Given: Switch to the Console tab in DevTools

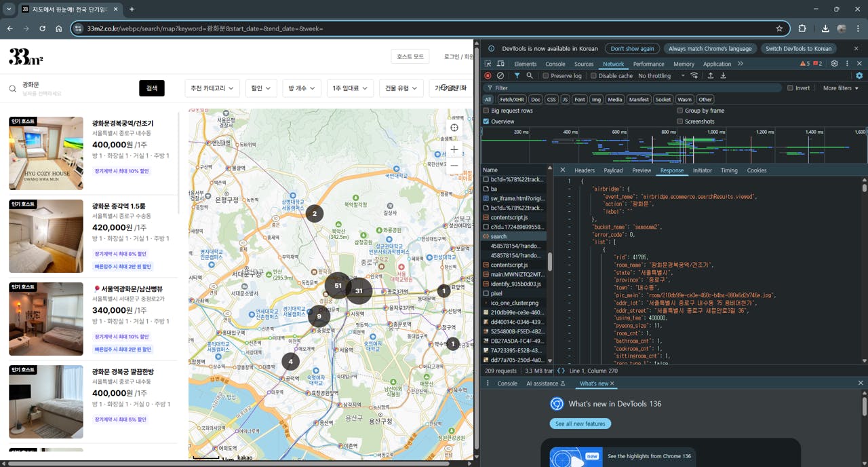Looking at the screenshot, I should [555, 64].
